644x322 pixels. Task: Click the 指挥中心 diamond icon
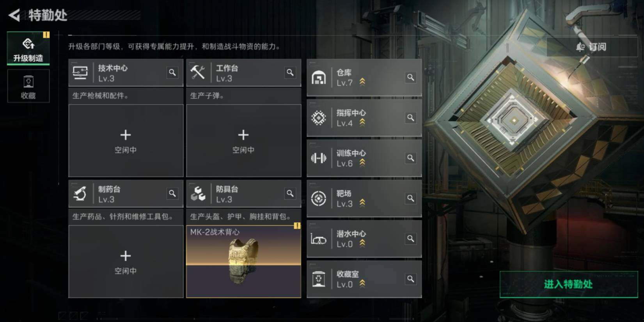319,118
